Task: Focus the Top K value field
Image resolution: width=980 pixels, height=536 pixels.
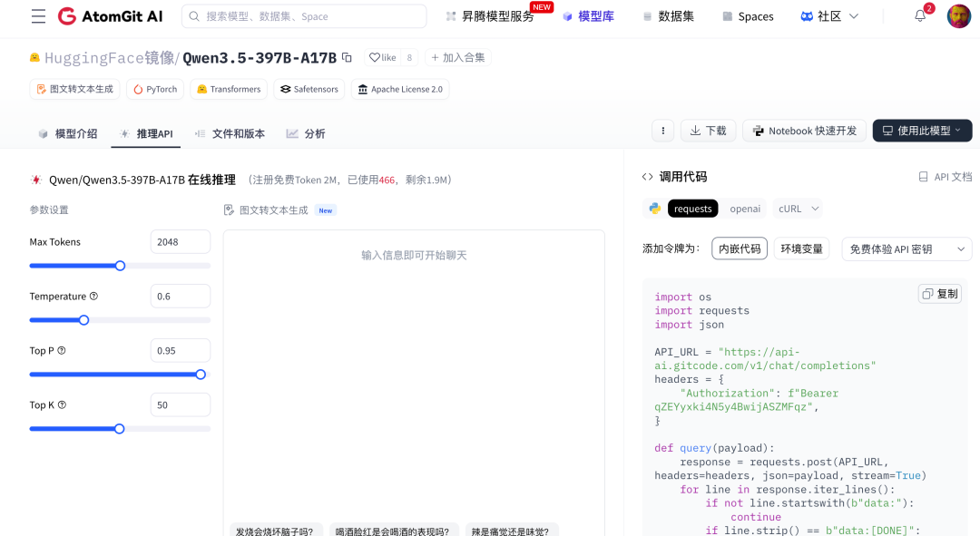Action: pos(180,404)
